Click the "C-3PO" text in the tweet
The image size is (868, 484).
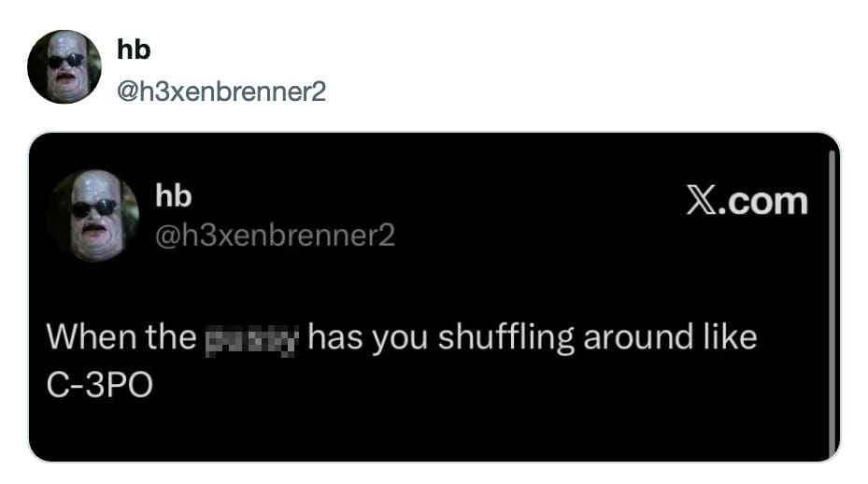pos(98,385)
